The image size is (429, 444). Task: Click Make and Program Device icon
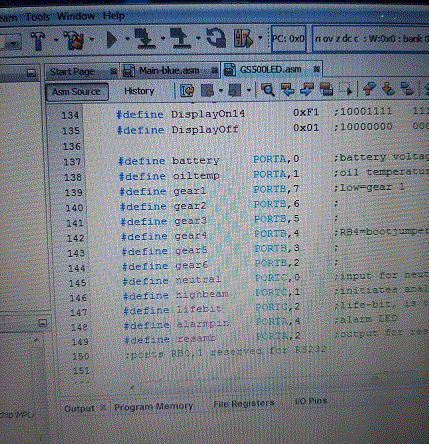[x=145, y=38]
